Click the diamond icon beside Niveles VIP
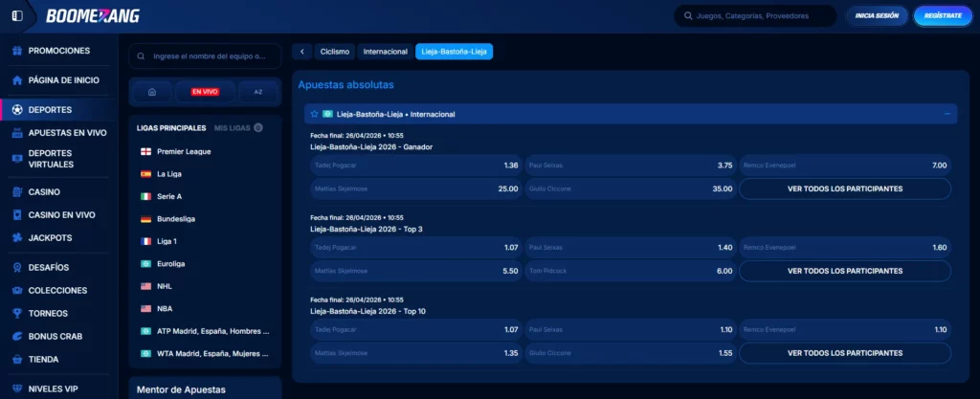This screenshot has height=399, width=980. click(x=17, y=388)
